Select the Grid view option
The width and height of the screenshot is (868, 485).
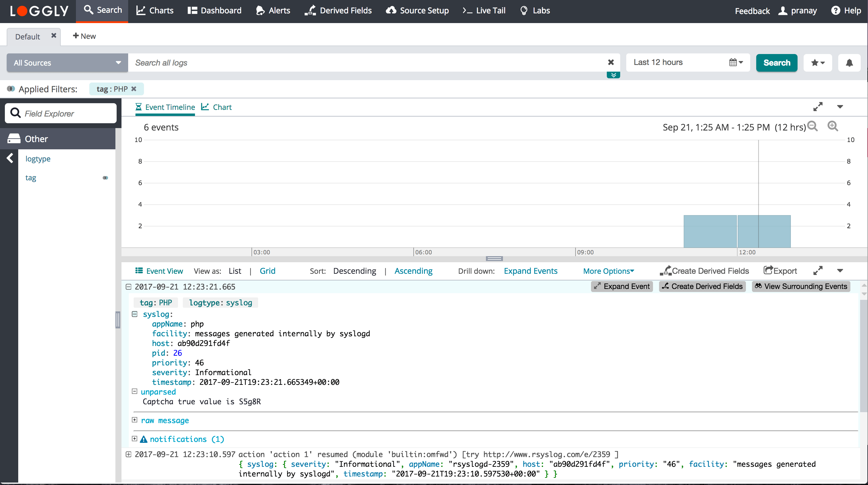(266, 271)
